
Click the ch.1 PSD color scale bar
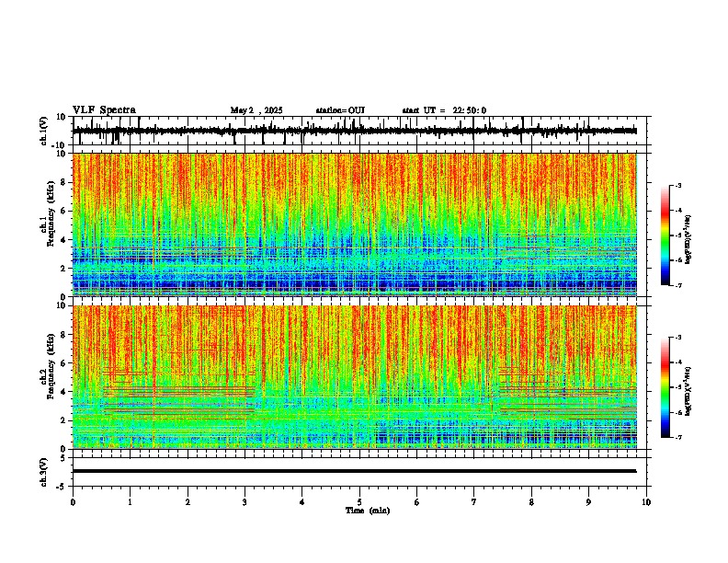665,235
